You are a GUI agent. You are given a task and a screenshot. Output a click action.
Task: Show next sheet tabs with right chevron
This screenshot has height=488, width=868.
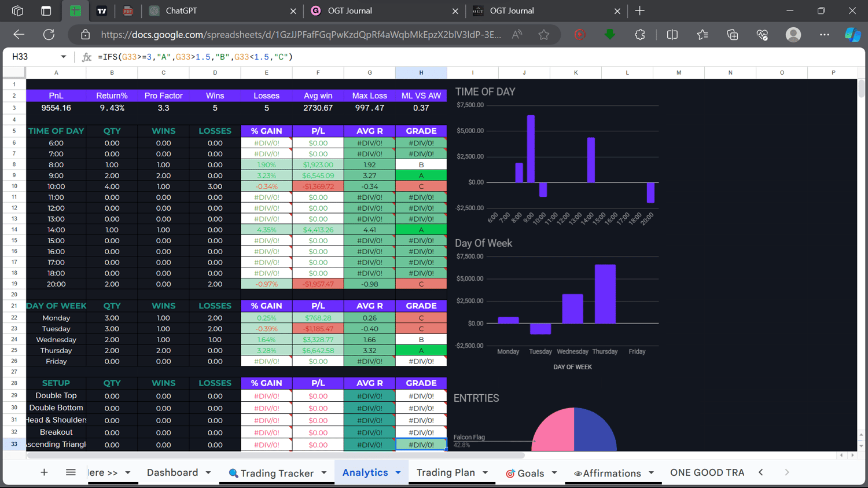coord(787,472)
